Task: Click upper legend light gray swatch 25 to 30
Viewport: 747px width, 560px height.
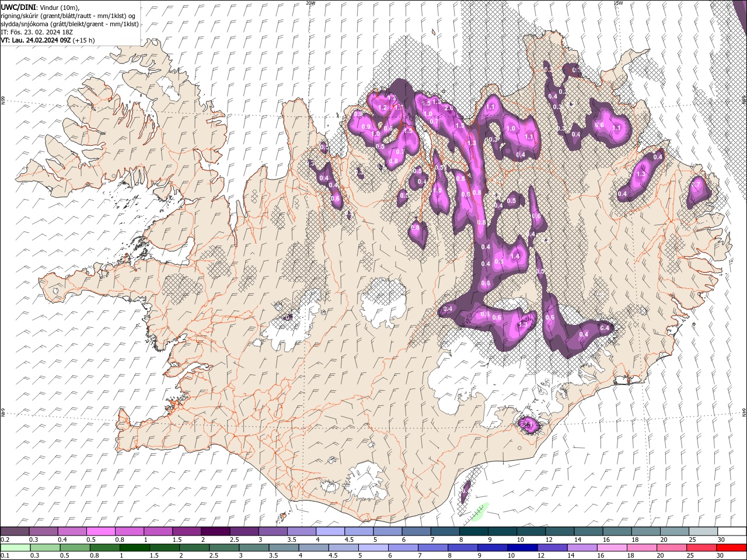Action: (703, 531)
